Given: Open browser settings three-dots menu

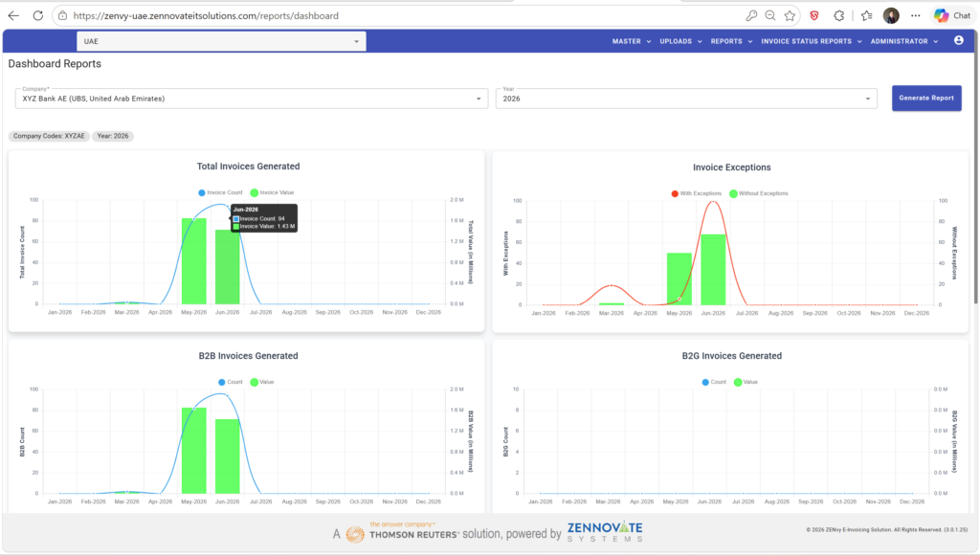Looking at the screenshot, I should point(916,15).
